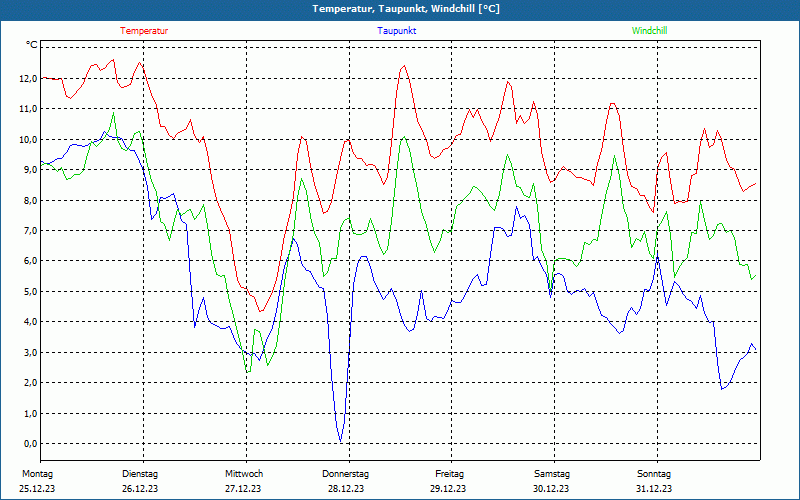Click the Freitag day label
Viewport: 800px width, 500px height.
[449, 474]
